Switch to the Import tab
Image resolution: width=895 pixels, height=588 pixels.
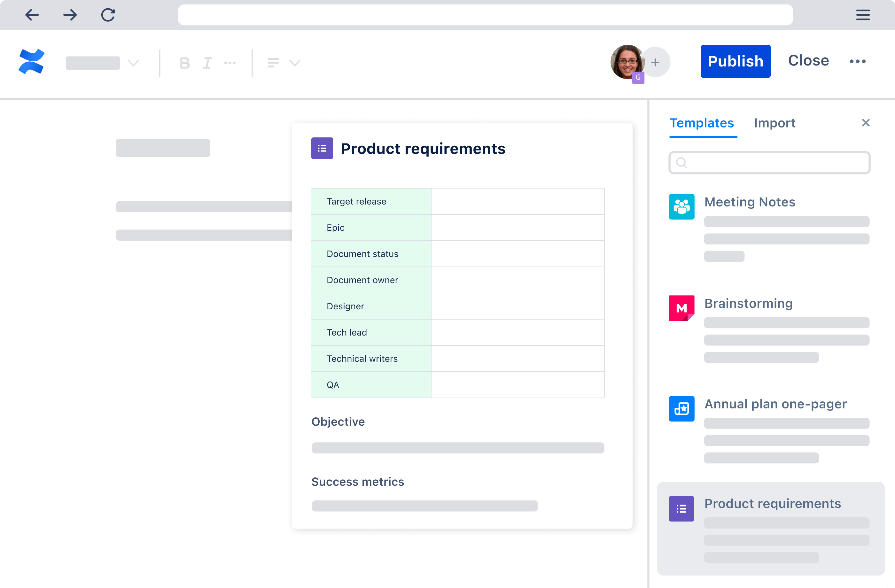pyautogui.click(x=775, y=123)
